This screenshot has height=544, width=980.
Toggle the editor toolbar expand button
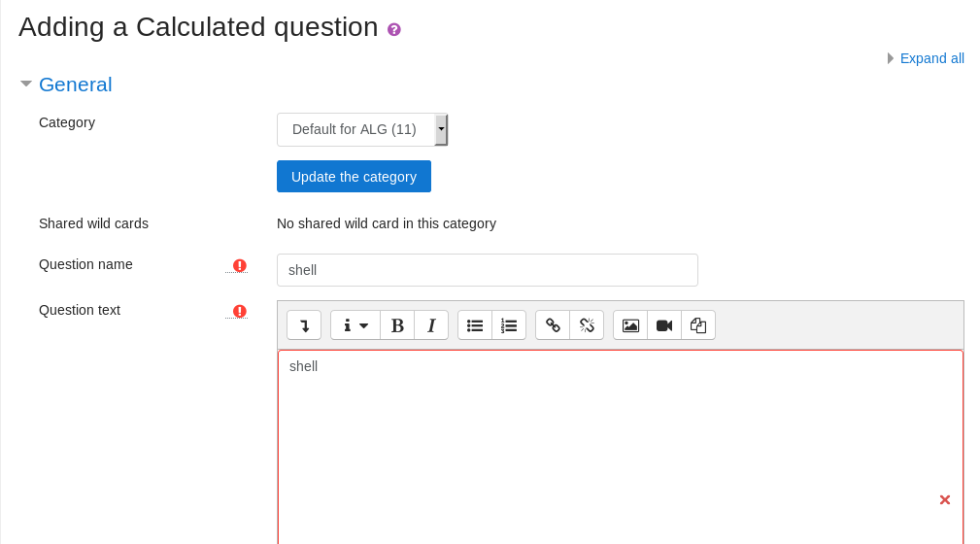pyautogui.click(x=304, y=325)
